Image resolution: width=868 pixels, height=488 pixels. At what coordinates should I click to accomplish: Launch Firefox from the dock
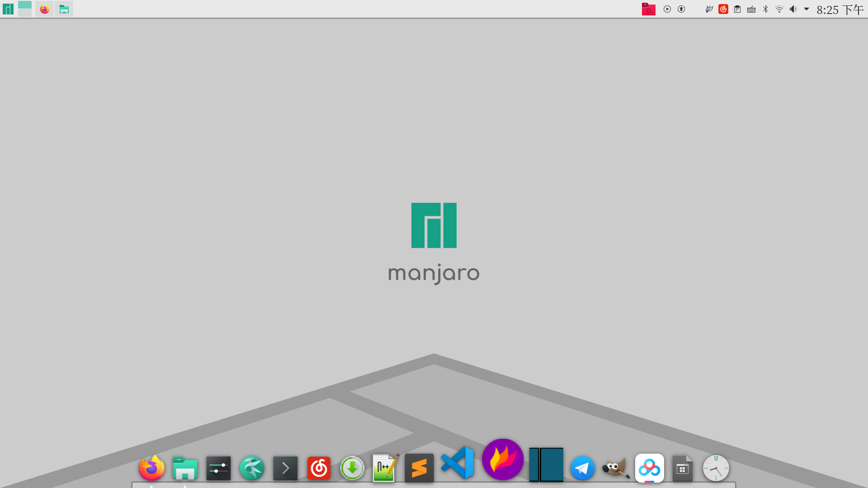[151, 468]
